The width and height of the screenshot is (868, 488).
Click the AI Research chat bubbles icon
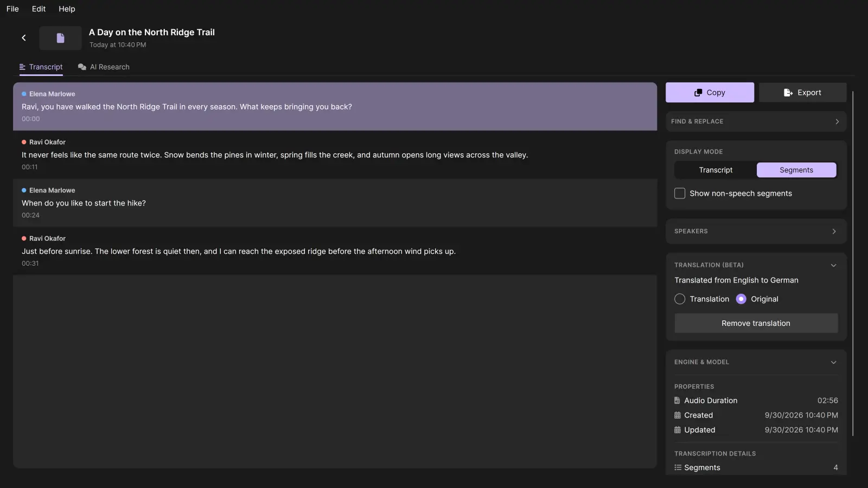point(82,67)
